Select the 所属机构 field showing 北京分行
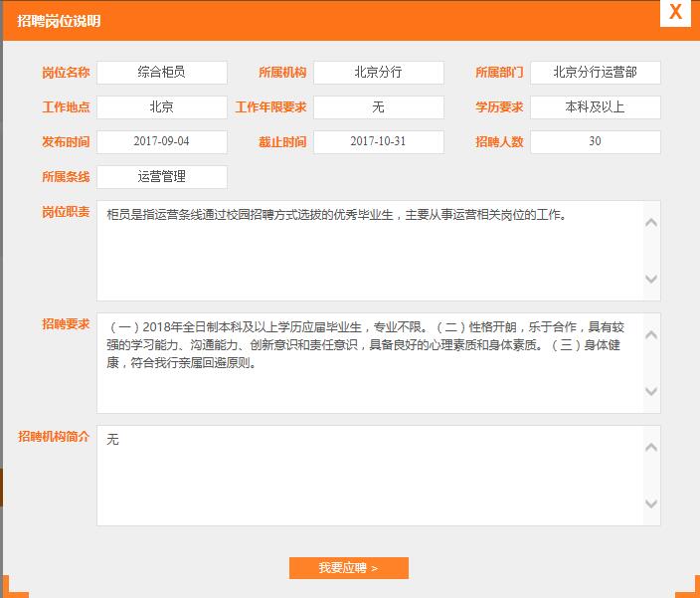Screen dimensions: 700x598 point(379,73)
